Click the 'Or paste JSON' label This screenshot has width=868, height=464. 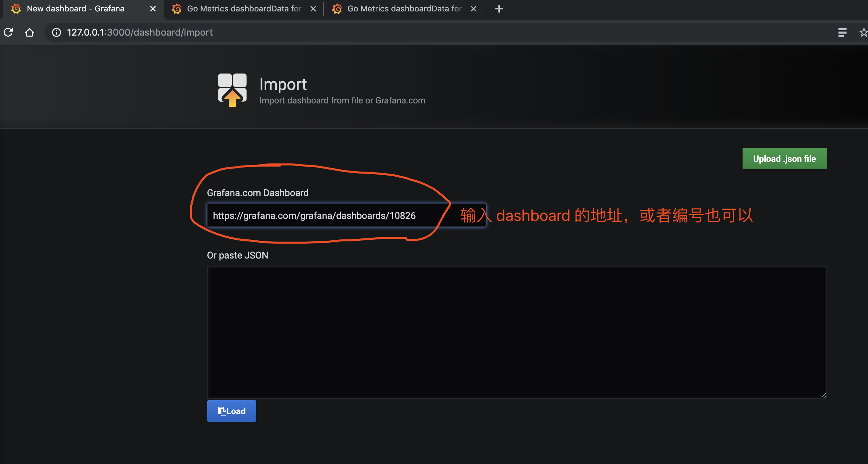click(x=237, y=255)
